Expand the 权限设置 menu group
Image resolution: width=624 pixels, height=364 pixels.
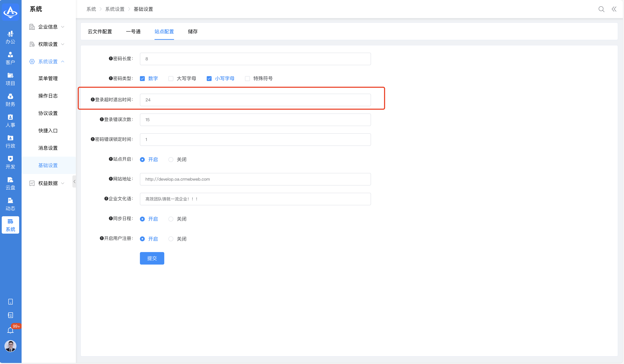[48, 44]
